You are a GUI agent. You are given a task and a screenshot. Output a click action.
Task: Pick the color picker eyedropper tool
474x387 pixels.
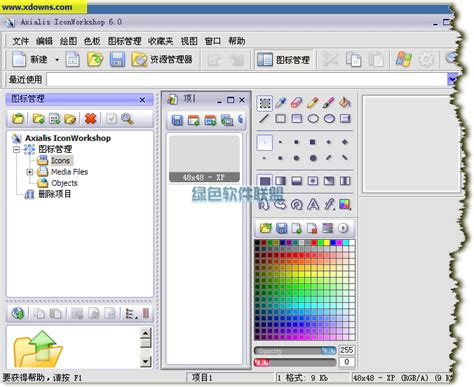pyautogui.click(x=281, y=103)
